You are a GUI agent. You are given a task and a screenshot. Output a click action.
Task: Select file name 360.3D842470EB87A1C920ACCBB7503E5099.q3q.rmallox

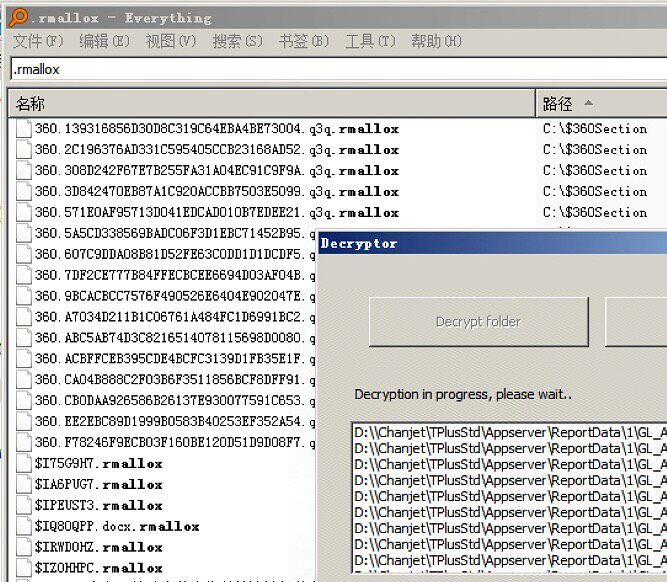coord(217,191)
